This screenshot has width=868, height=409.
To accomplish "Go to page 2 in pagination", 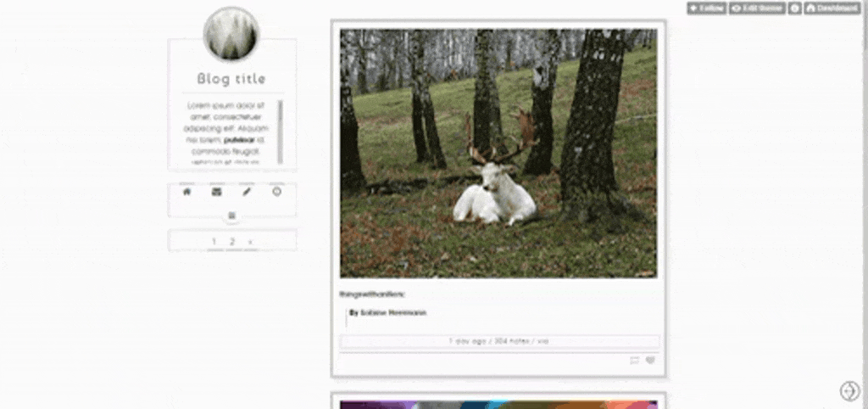I will click(x=231, y=242).
